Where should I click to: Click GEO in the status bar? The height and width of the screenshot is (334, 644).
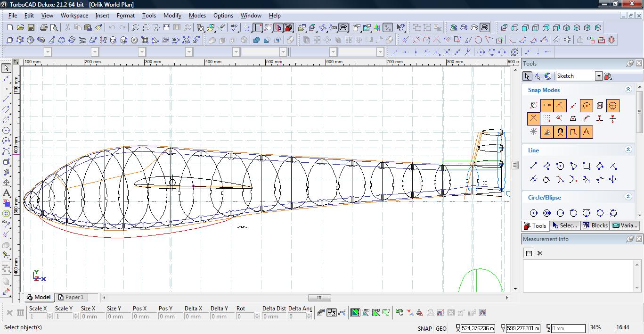pos(441,328)
